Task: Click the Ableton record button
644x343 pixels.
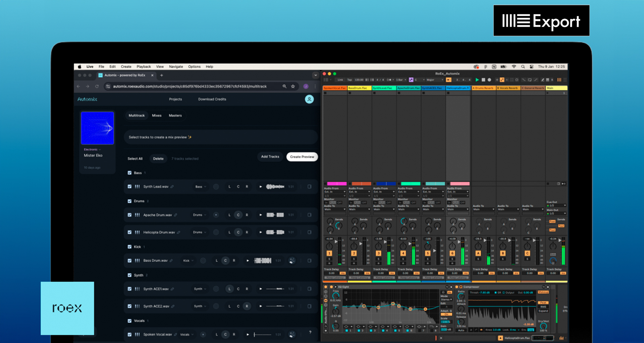Action: pyautogui.click(x=489, y=80)
